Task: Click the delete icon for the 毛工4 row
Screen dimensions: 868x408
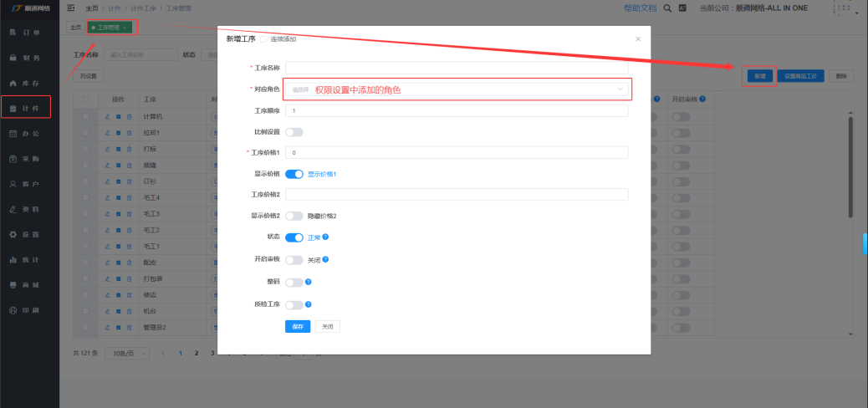Action: tap(129, 197)
